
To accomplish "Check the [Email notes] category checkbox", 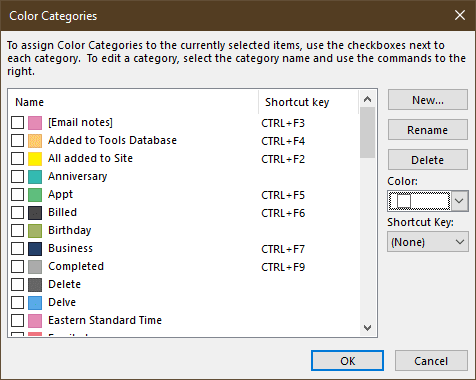I will pyautogui.click(x=17, y=123).
